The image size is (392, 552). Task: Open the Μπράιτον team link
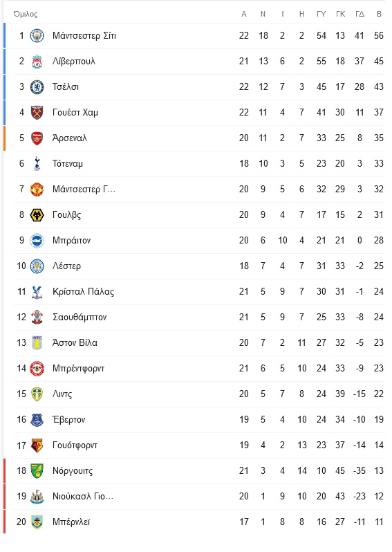(x=71, y=241)
